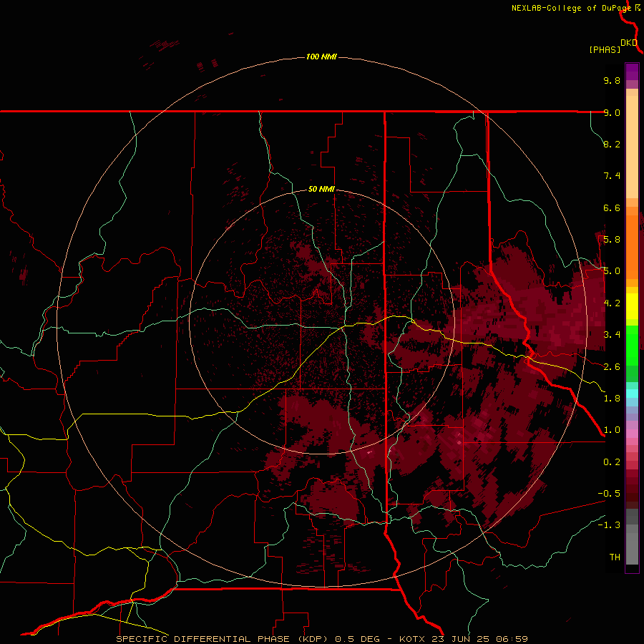Click the [PHAS] legend title
This screenshot has height=644, width=644.
(x=605, y=49)
